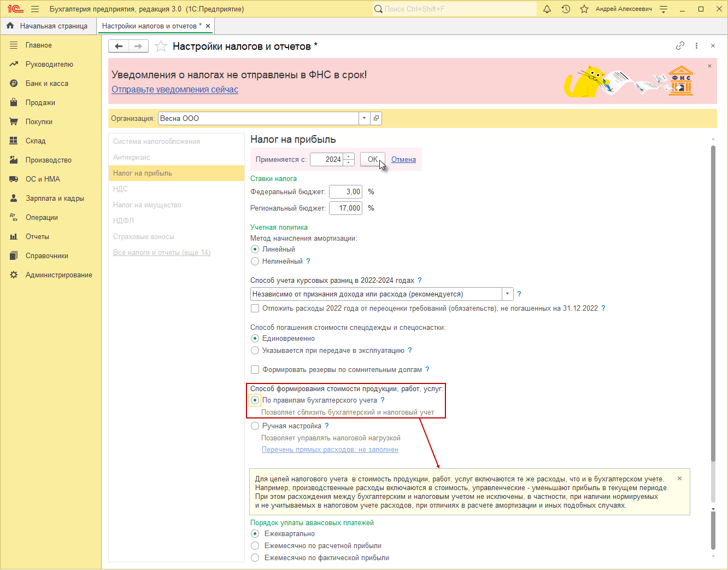Screen dimensions: 728x570
Task: Click the ОС и НМА truck icon
Action: pyautogui.click(x=14, y=179)
